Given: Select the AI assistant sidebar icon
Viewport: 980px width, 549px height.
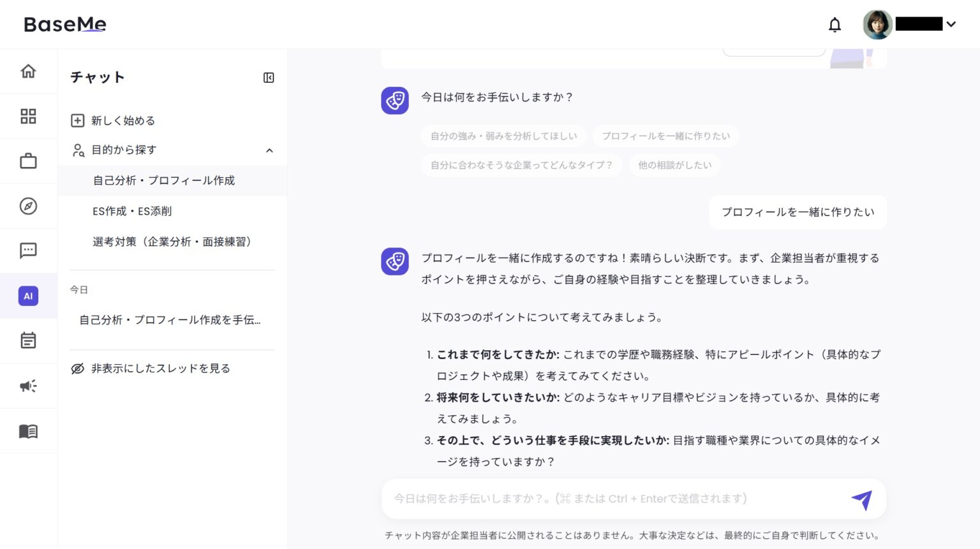Looking at the screenshot, I should 28,295.
